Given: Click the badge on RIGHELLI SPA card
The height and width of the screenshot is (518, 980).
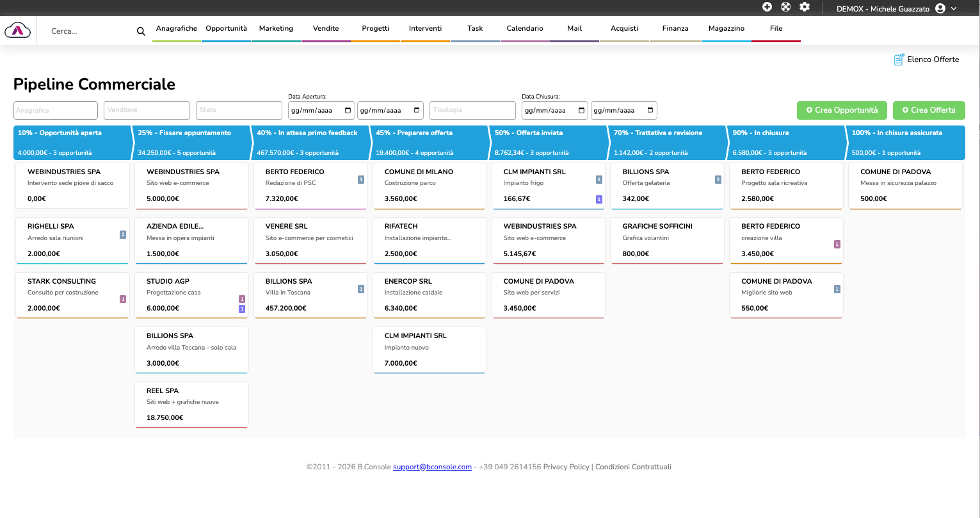Looking at the screenshot, I should [x=123, y=235].
